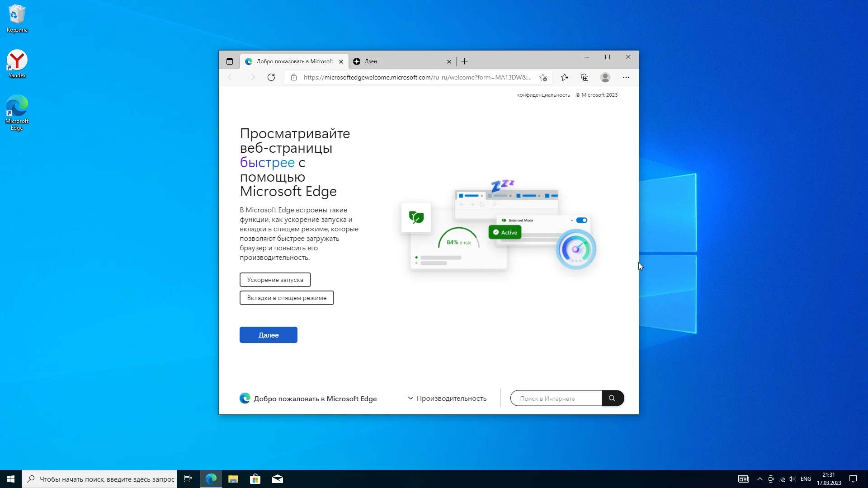Add this page to favorites icon
Image resolution: width=868 pixels, height=488 pixels.
(543, 77)
